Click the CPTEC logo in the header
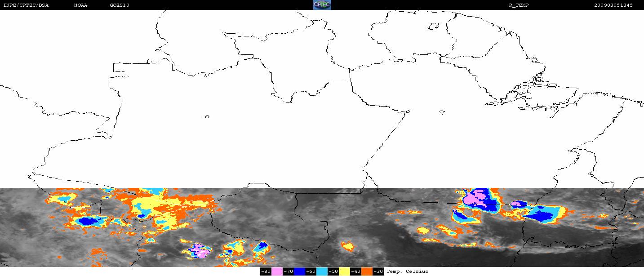Screen dimensions: 644x276 (322, 5)
